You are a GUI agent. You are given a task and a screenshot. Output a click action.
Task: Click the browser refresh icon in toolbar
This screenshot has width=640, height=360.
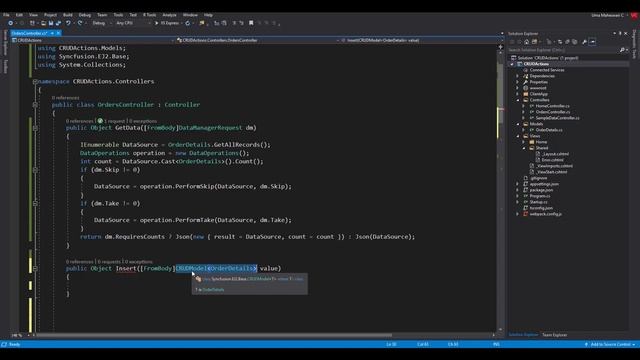(x=188, y=23)
